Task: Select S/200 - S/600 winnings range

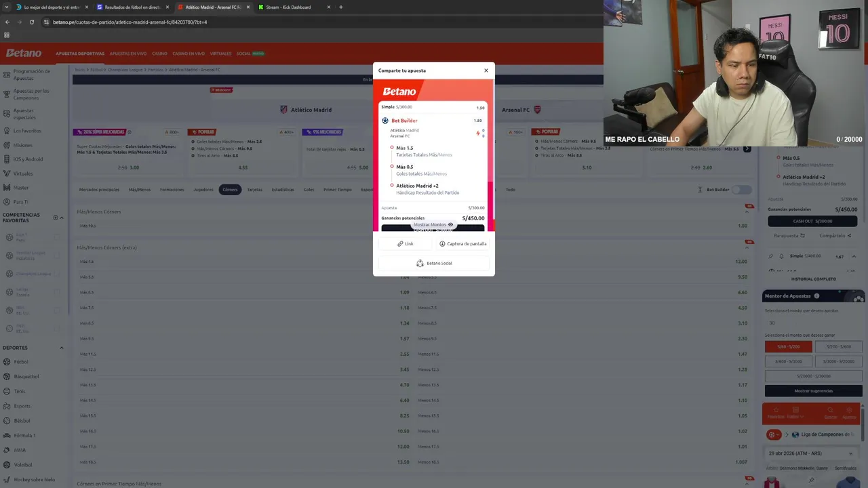Action: 838,346
